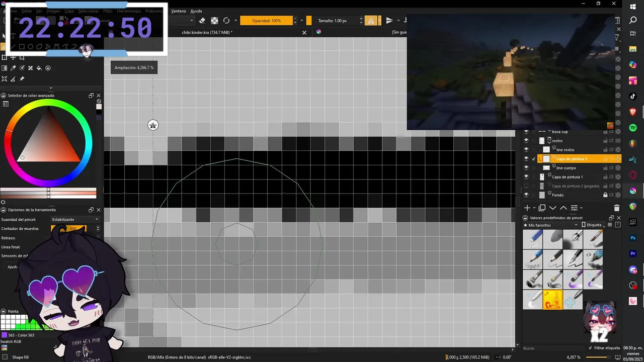Select the color sampler eyedropper tool

(13, 68)
